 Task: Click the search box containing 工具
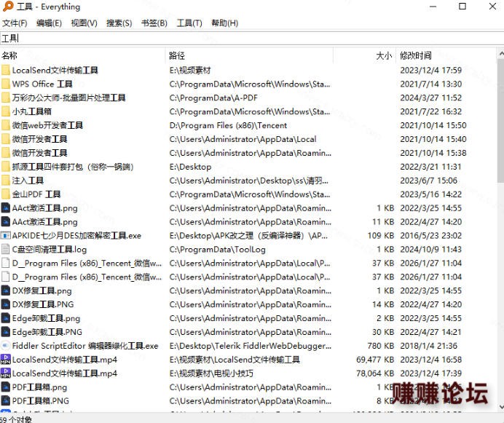click(252, 39)
